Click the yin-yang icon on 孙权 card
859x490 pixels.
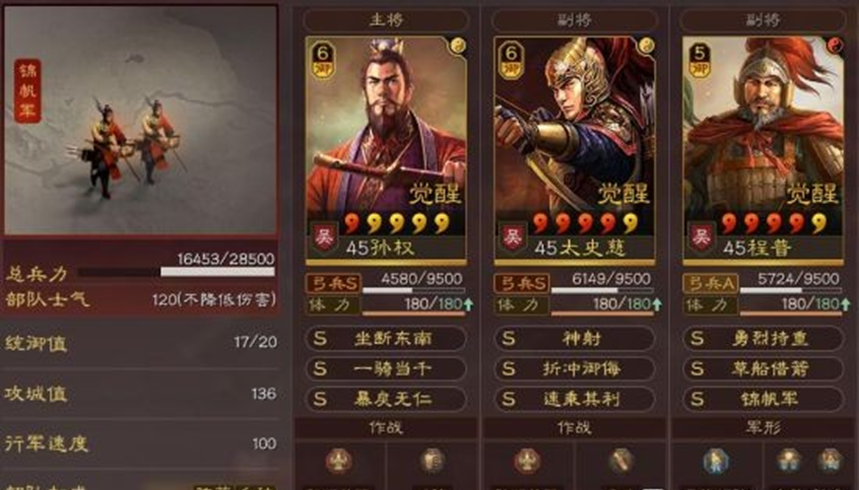(457, 46)
